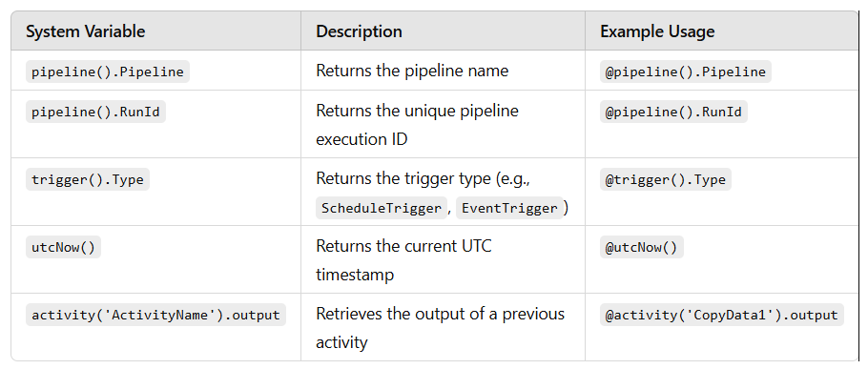
Task: Click the @pipeline().RunId example usage
Action: (673, 113)
